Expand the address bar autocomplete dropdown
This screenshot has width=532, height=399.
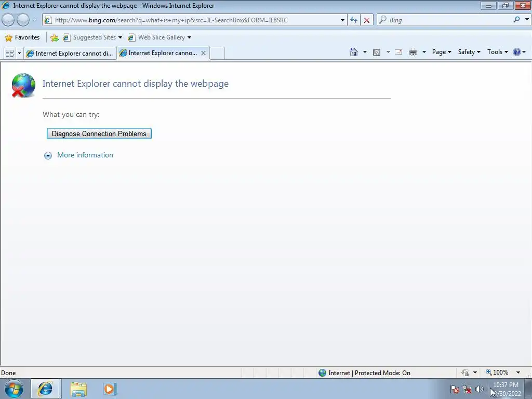tap(342, 20)
